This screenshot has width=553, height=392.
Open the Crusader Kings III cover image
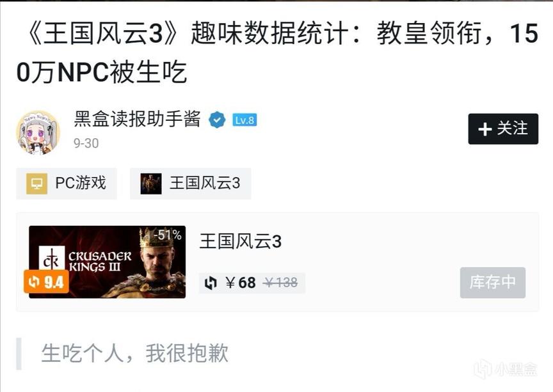tap(108, 262)
